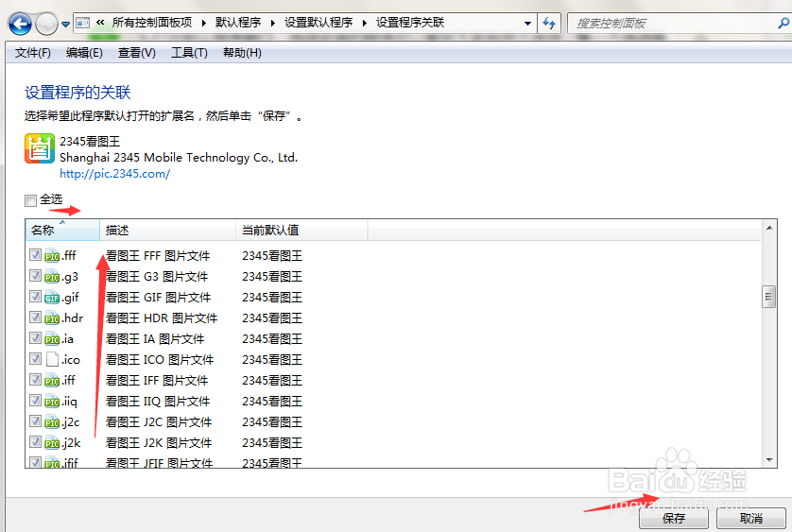The height and width of the screenshot is (532, 792).
Task: Click 设置程序关联 in the breadcrumb
Action: [x=410, y=23]
